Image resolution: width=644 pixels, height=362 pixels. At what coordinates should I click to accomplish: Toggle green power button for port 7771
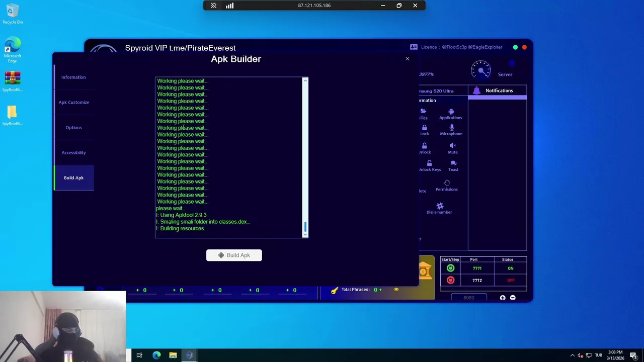pos(450,268)
